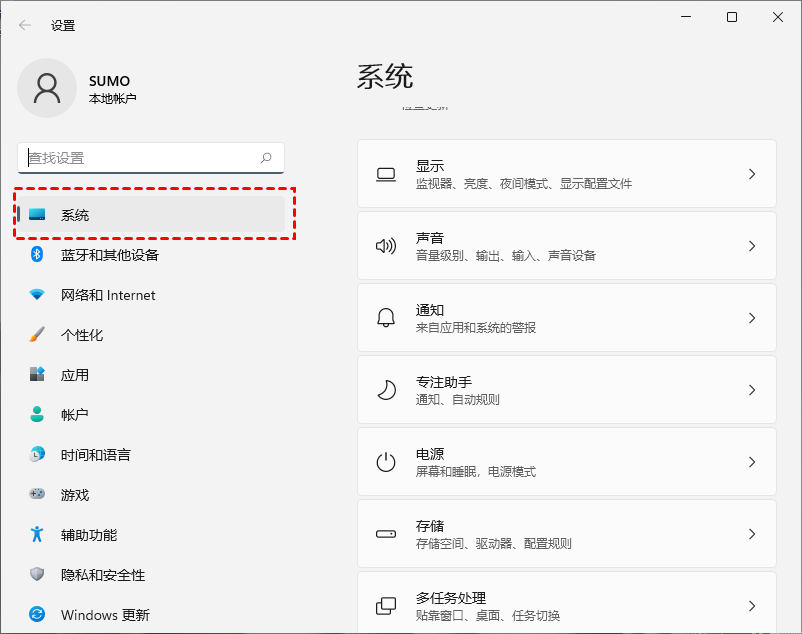Image resolution: width=802 pixels, height=634 pixels.
Task: Expand the 显示 row chevron
Action: pos(752,174)
